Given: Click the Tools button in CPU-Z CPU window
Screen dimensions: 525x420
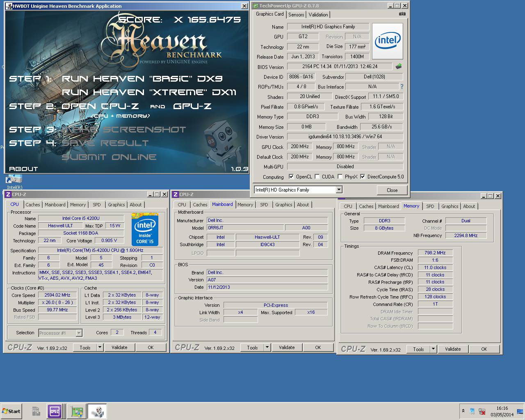Looking at the screenshot, I should 85,347.
